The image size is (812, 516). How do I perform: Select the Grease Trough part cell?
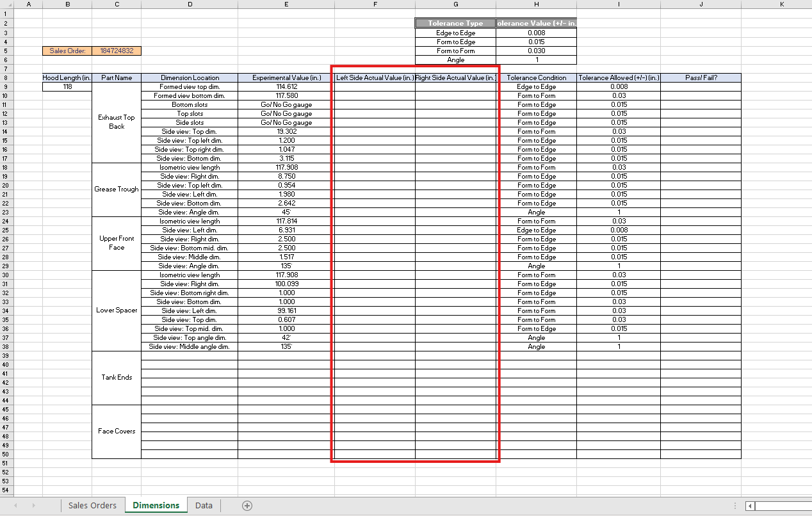[117, 189]
